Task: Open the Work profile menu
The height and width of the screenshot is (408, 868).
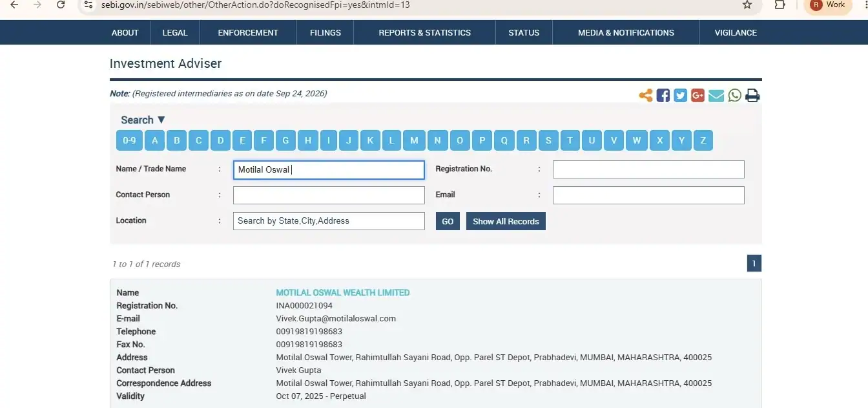Action: [829, 5]
